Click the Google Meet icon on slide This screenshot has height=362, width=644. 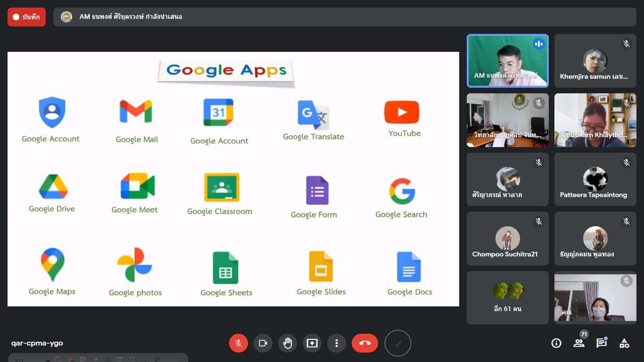click(x=137, y=186)
